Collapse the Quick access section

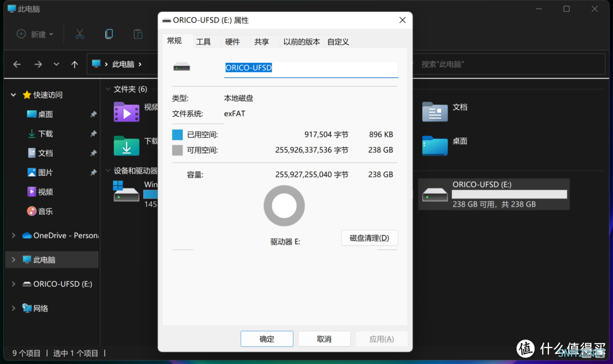14,95
